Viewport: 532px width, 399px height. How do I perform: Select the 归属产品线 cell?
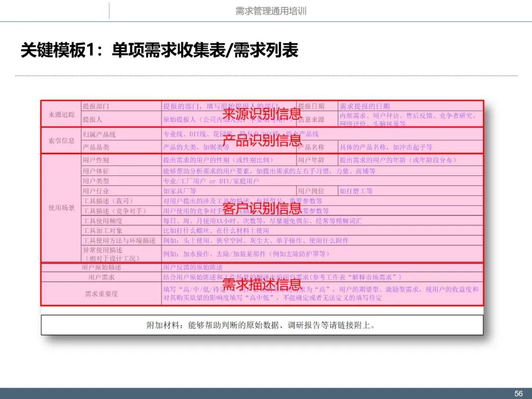(122, 134)
